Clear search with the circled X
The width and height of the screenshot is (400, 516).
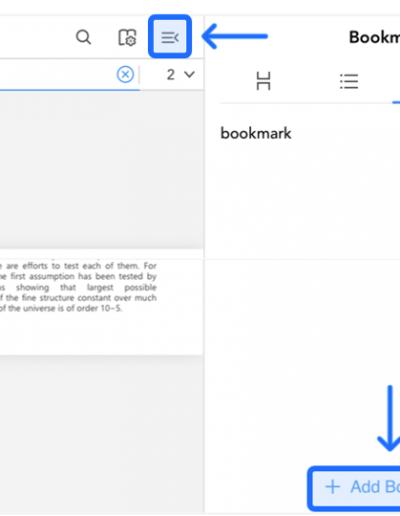(125, 74)
